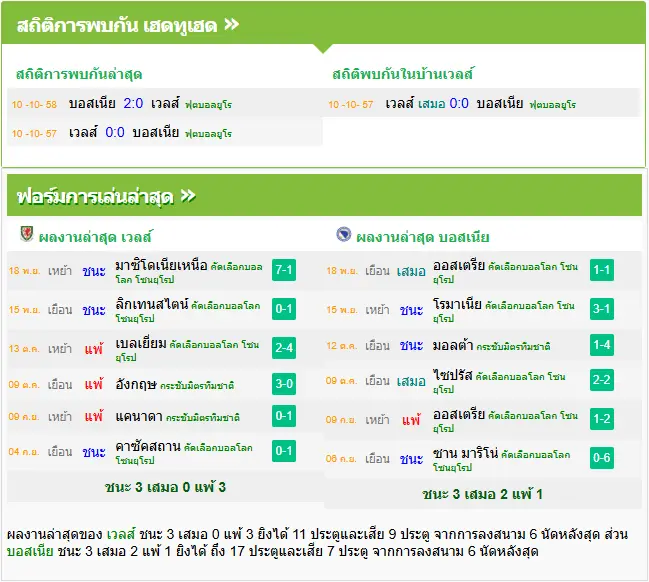Click opponent name โรมาเนีย
This screenshot has width=649, height=582.
coord(457,304)
